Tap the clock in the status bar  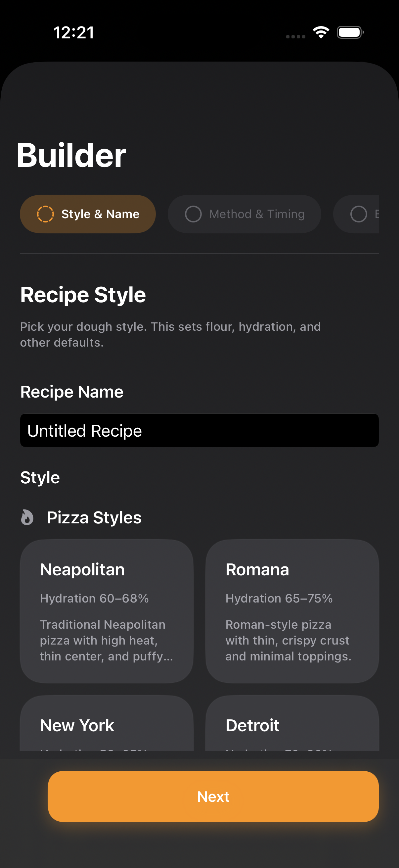click(x=73, y=32)
